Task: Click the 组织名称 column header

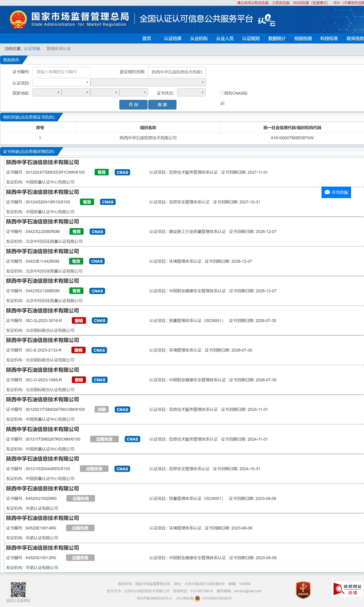Action: [148, 127]
